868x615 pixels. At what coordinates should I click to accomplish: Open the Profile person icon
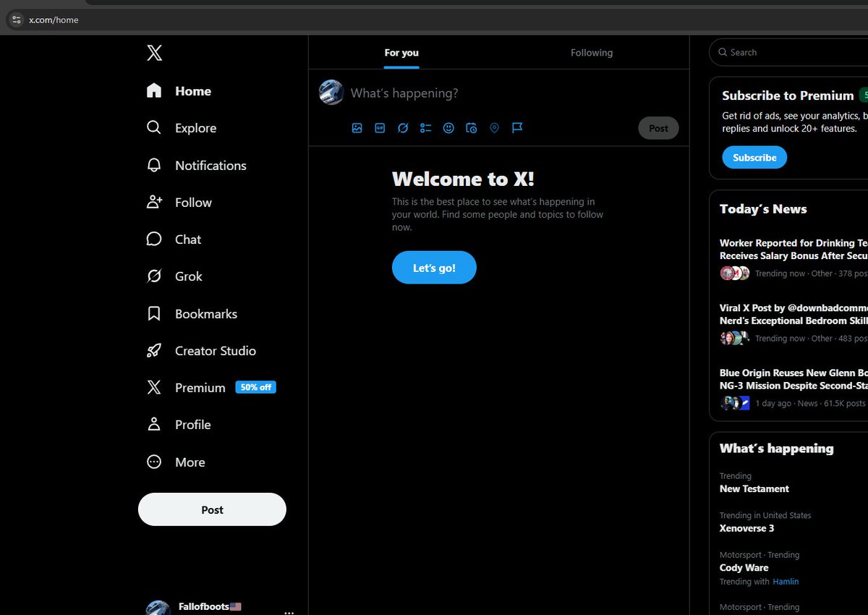click(154, 424)
